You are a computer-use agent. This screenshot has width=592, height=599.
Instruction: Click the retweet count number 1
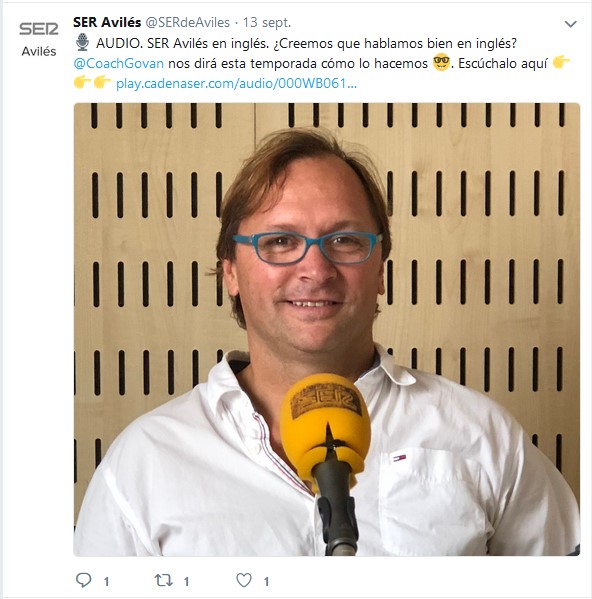[x=186, y=582]
